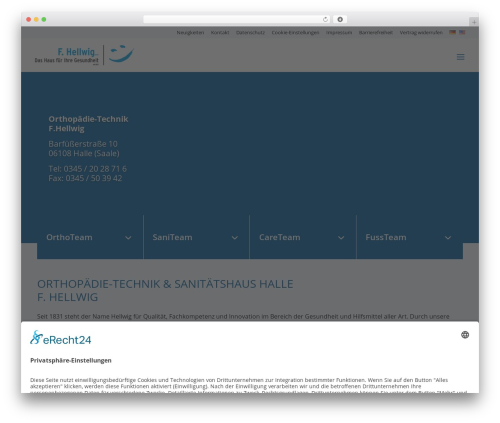
Task: Click the Vertrag widerrufen link
Action: pyautogui.click(x=421, y=32)
